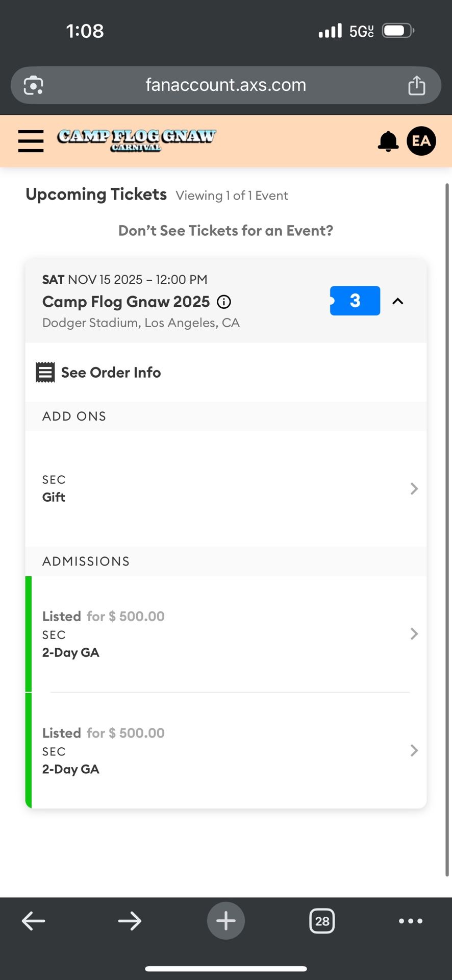Open the hamburger navigation menu

pos(31,141)
